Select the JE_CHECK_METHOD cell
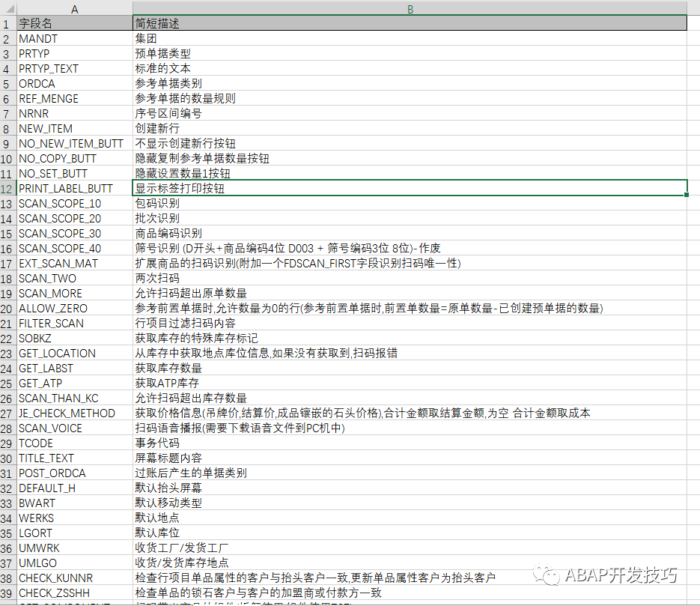The height and width of the screenshot is (606, 700). (x=75, y=413)
